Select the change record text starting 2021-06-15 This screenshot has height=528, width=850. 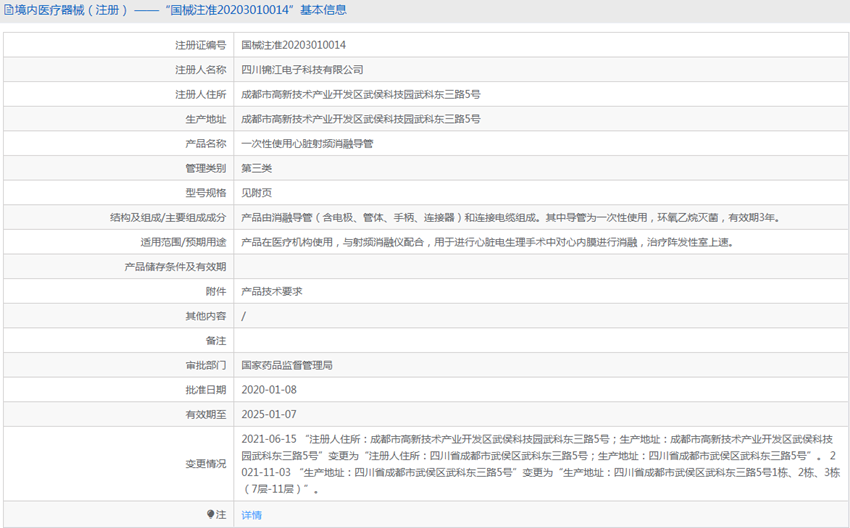coord(540,464)
